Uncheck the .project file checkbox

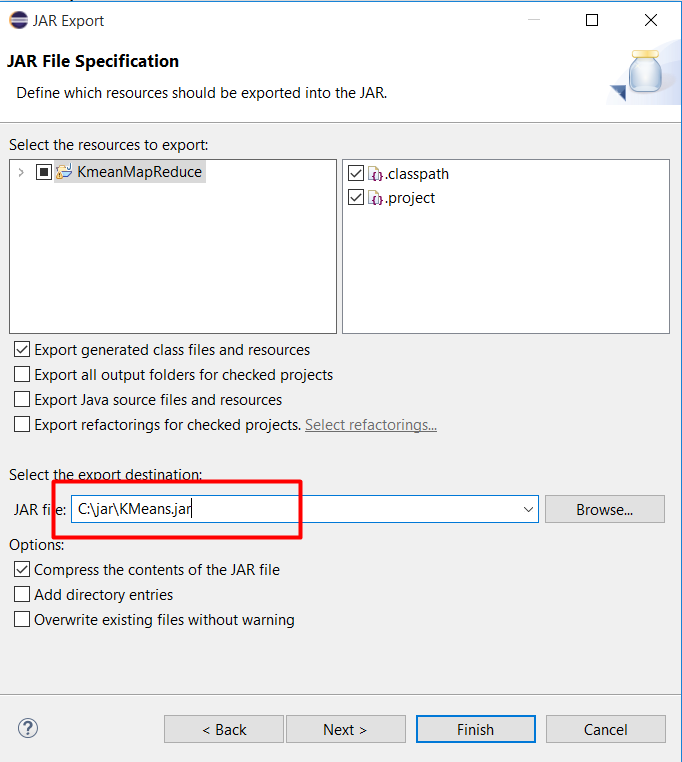[x=356, y=198]
